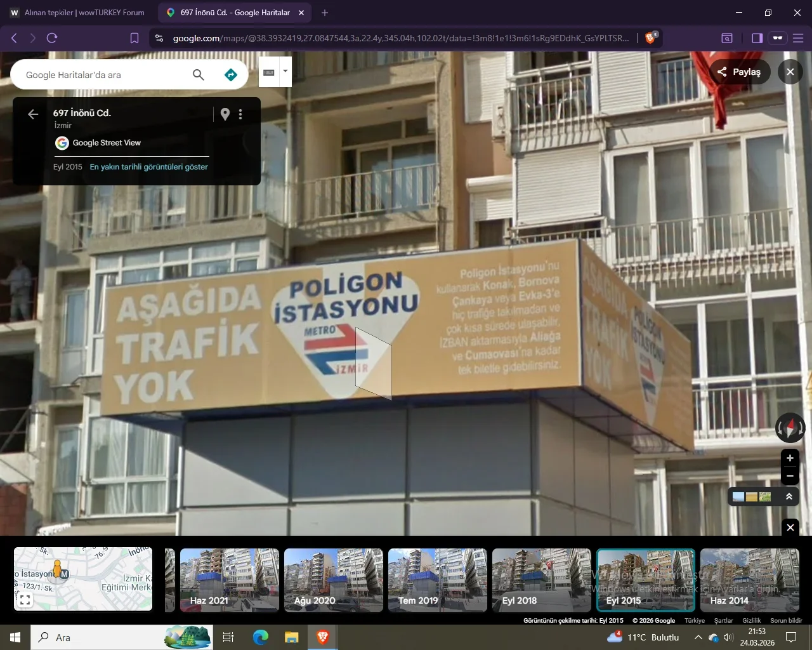Zoom out with the minus button
812x650 pixels.
tap(790, 475)
